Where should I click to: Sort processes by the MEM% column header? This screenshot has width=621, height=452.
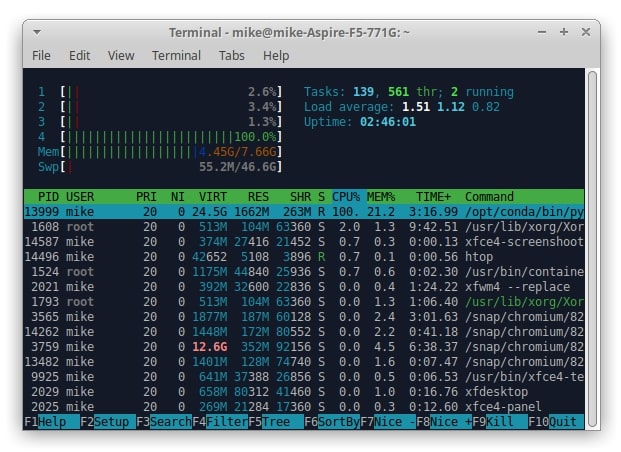[x=381, y=197]
